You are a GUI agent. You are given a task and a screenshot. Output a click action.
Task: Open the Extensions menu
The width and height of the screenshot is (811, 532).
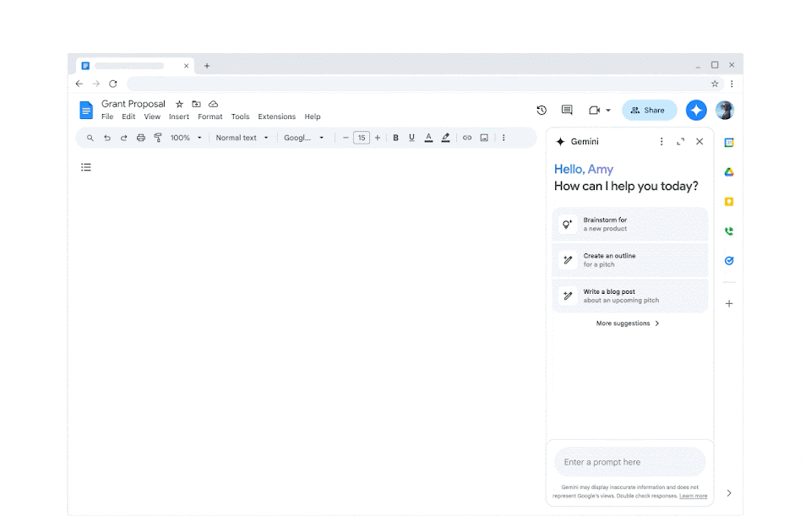(276, 117)
